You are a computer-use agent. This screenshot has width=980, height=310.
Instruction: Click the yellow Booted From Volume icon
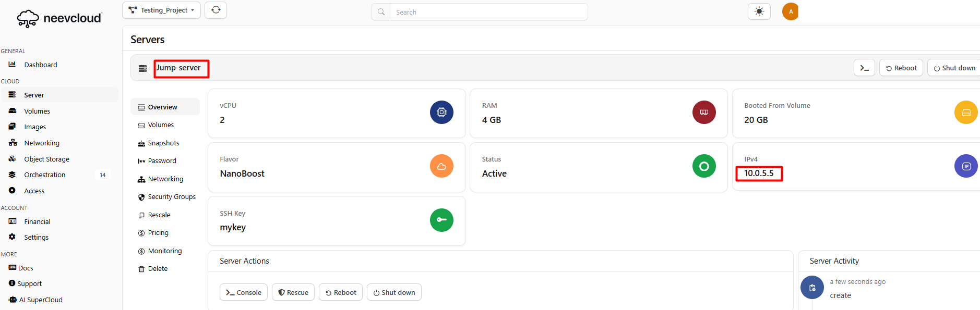click(965, 113)
